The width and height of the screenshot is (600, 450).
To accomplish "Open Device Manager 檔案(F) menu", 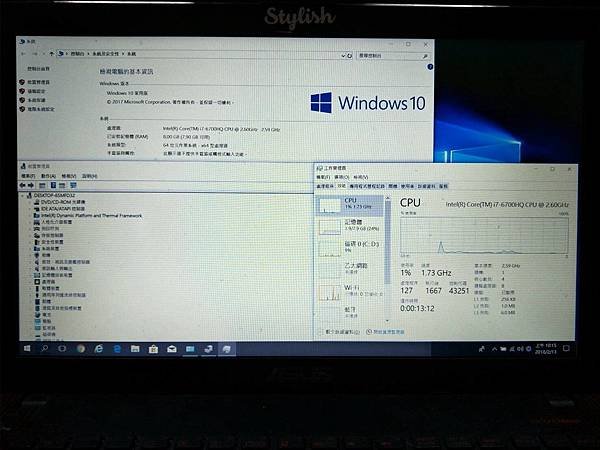I will point(28,176).
